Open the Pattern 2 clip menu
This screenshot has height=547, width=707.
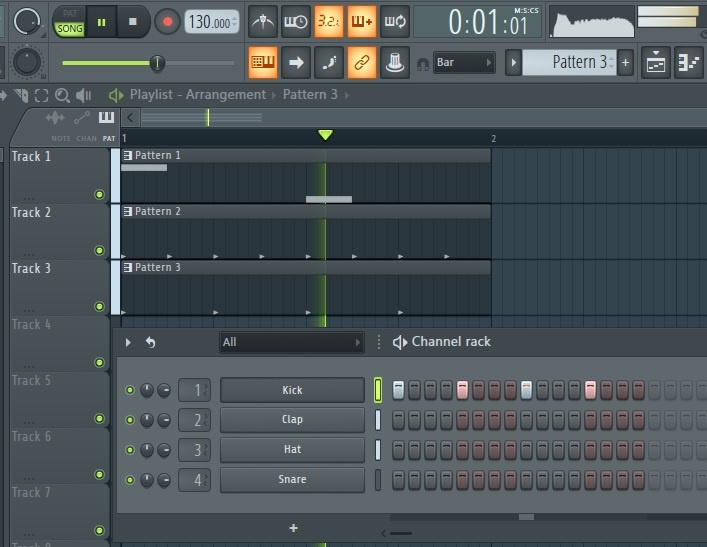click(128, 211)
